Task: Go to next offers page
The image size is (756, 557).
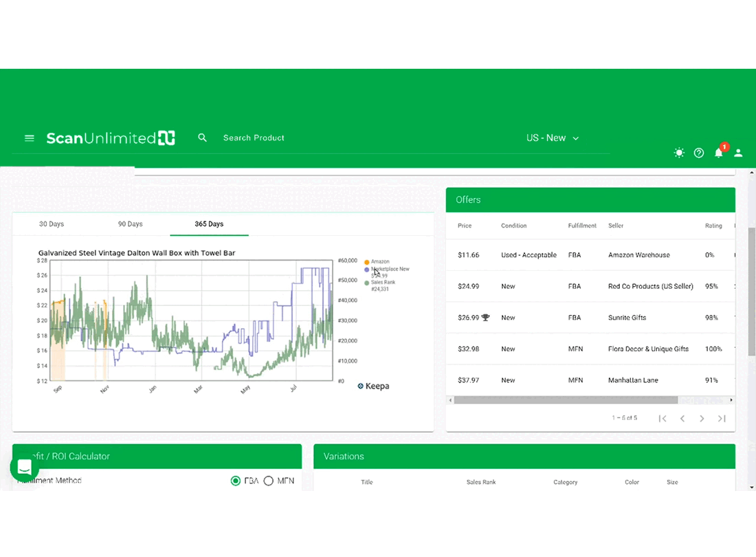Action: [702, 419]
